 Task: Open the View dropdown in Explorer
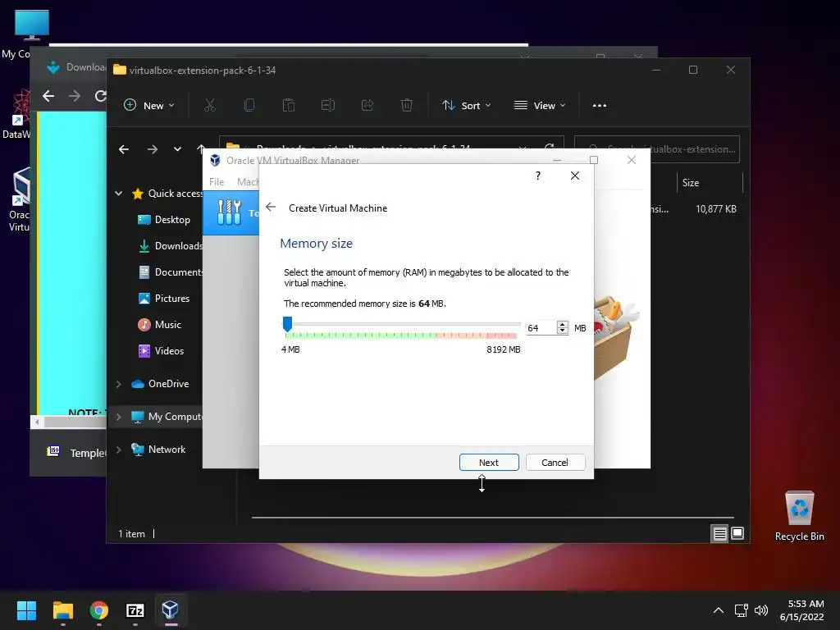click(540, 106)
